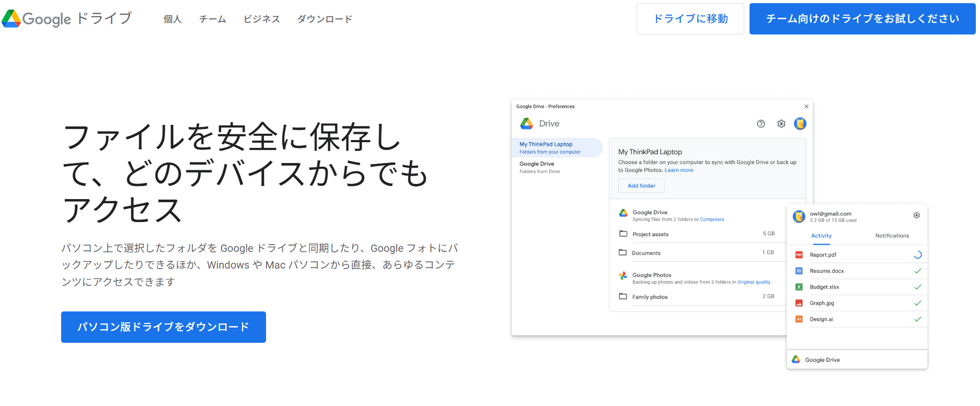Click チーム向けのドライブをお試しください button
Screen dimensions: 980x406
click(x=862, y=19)
